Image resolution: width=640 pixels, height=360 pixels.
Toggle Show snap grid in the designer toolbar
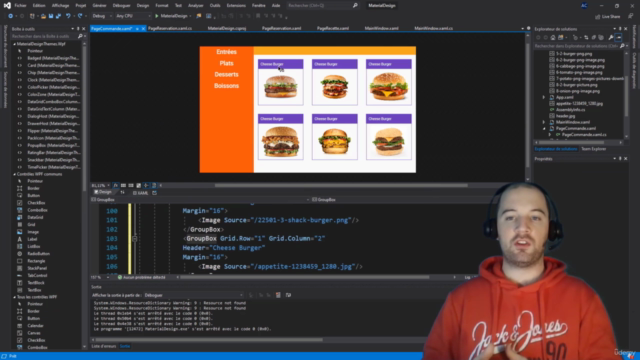pos(123,185)
